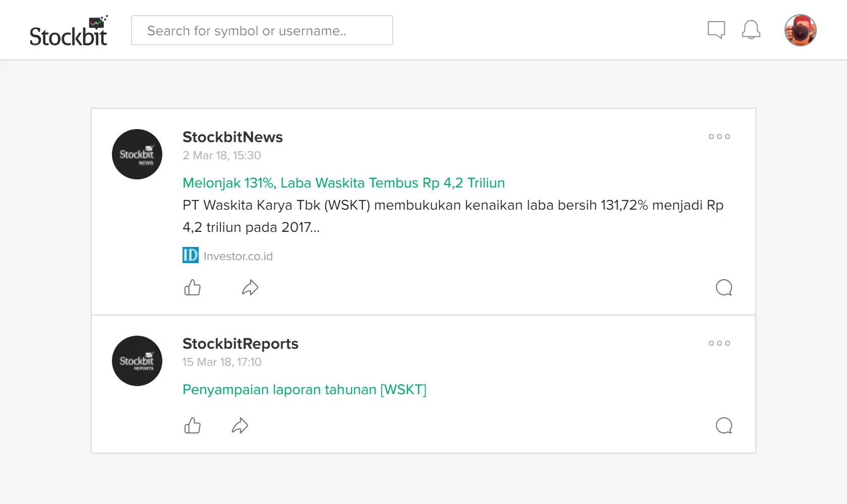The width and height of the screenshot is (847, 504).
Task: Open the StockbitReports post options menu
Action: [719, 343]
